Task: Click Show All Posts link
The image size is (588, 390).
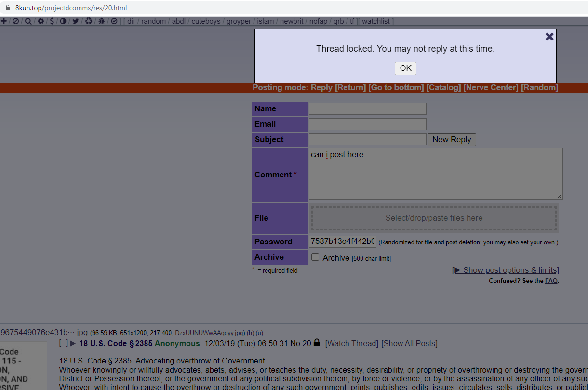Action: coord(409,343)
